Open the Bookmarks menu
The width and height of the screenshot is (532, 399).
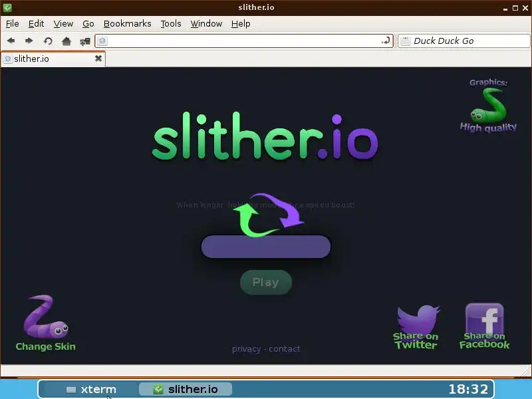click(127, 24)
